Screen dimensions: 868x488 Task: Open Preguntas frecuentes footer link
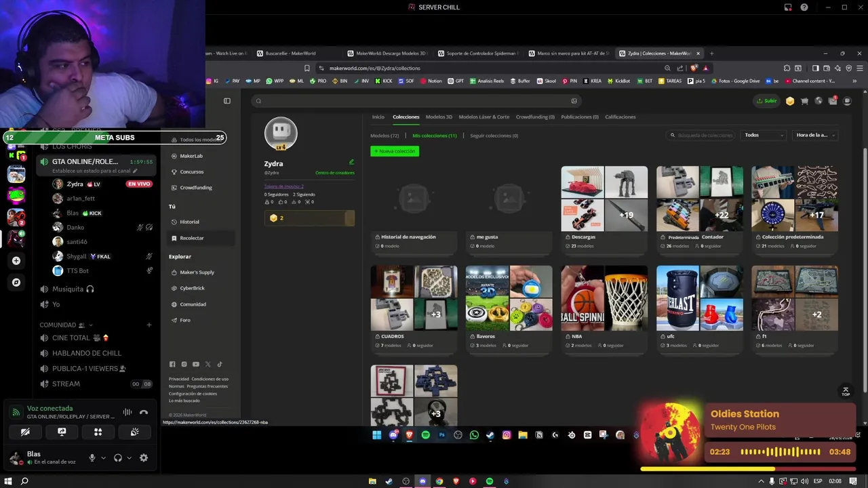[208, 386]
